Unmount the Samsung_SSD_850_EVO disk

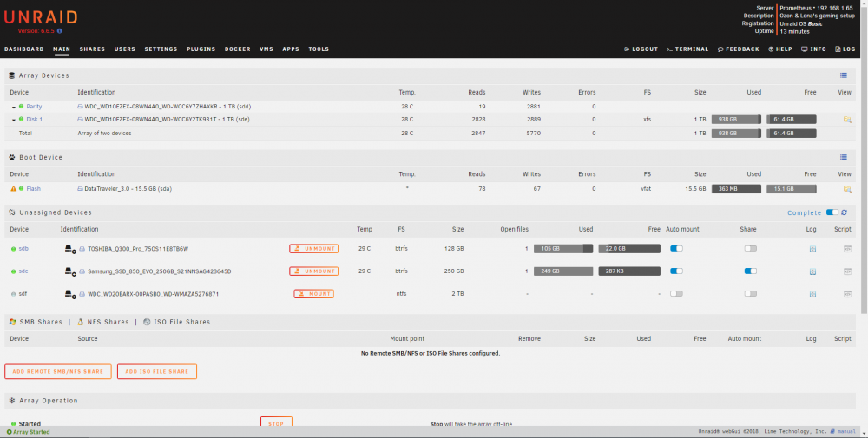point(314,271)
